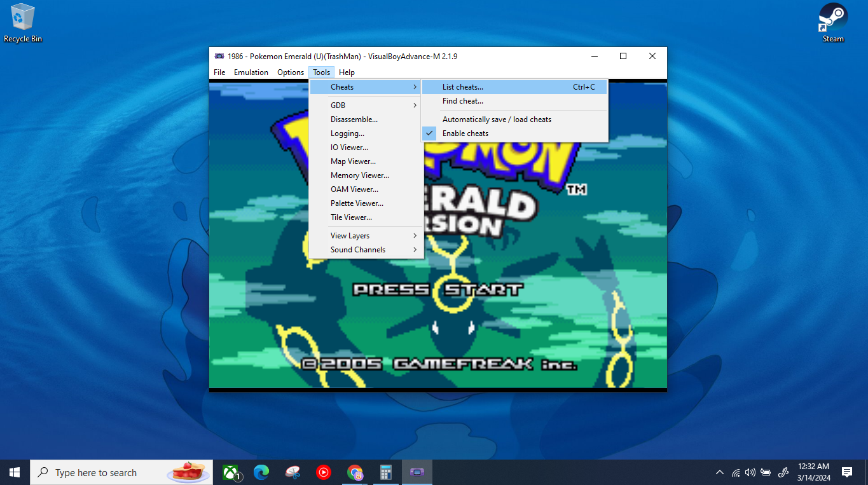The image size is (868, 485).
Task: Minimize the VisualBoyAdvance-M window
Action: coord(594,56)
